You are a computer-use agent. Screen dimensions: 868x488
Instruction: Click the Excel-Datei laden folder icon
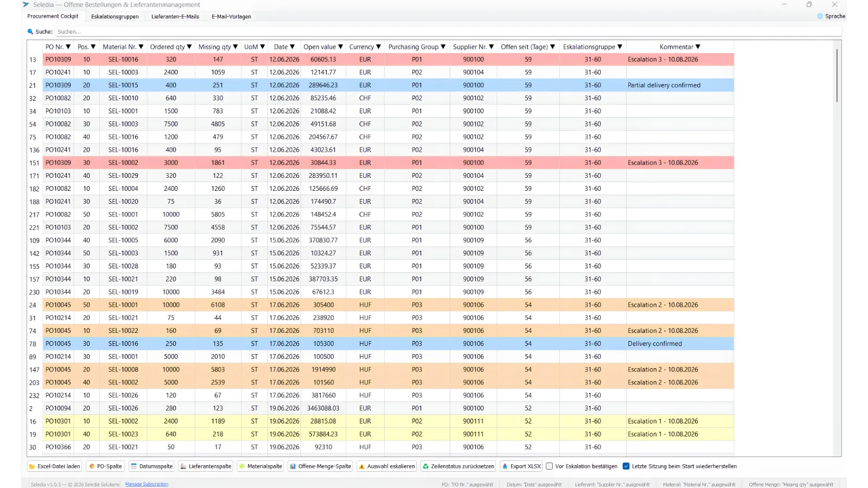[x=32, y=466]
